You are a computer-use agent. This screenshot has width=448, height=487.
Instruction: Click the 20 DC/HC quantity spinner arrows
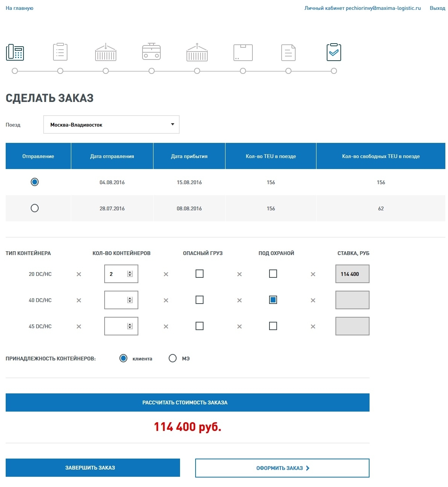coord(130,274)
